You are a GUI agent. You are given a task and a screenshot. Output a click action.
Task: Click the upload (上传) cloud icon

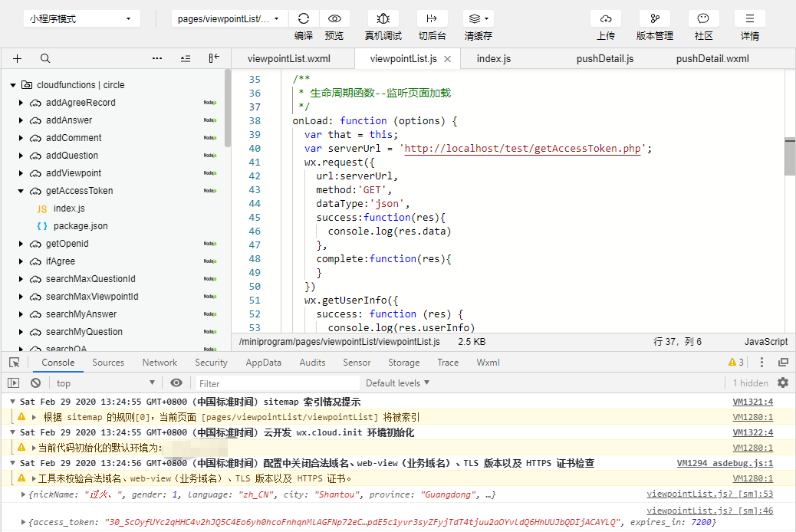[x=606, y=19]
